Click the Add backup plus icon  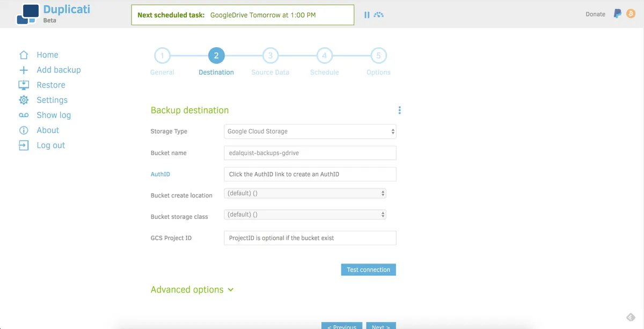[24, 70]
